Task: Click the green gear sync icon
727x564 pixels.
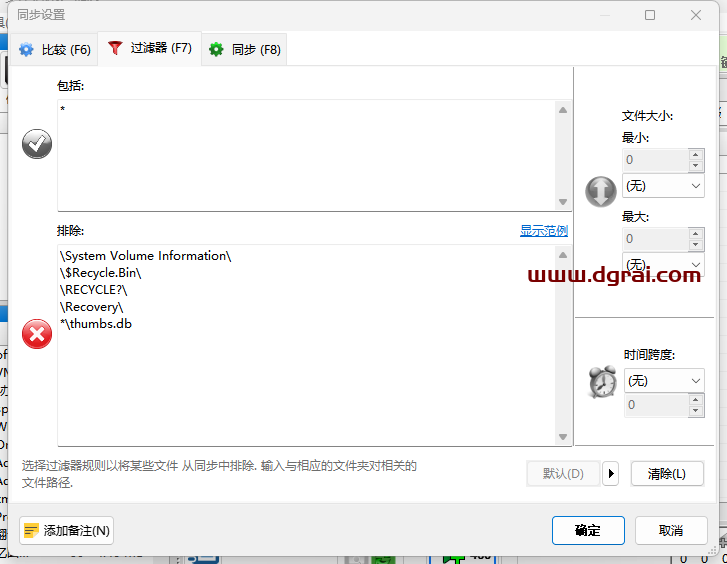Action: coord(216,49)
